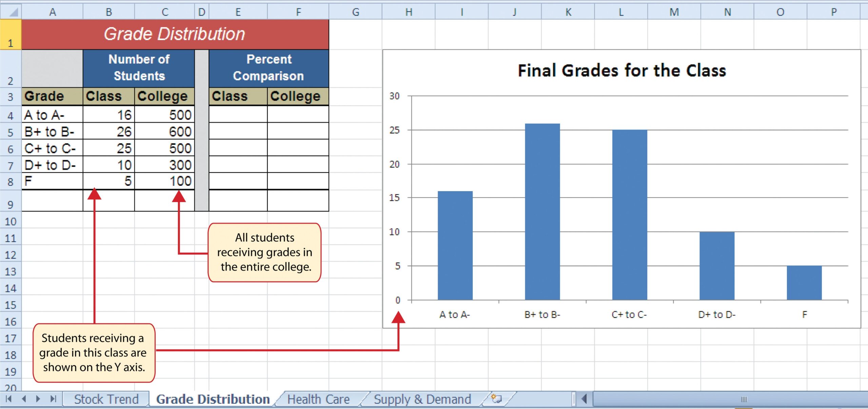Click next sheet navigation arrow
Viewport: 868px width, 409px height.
[x=38, y=399]
